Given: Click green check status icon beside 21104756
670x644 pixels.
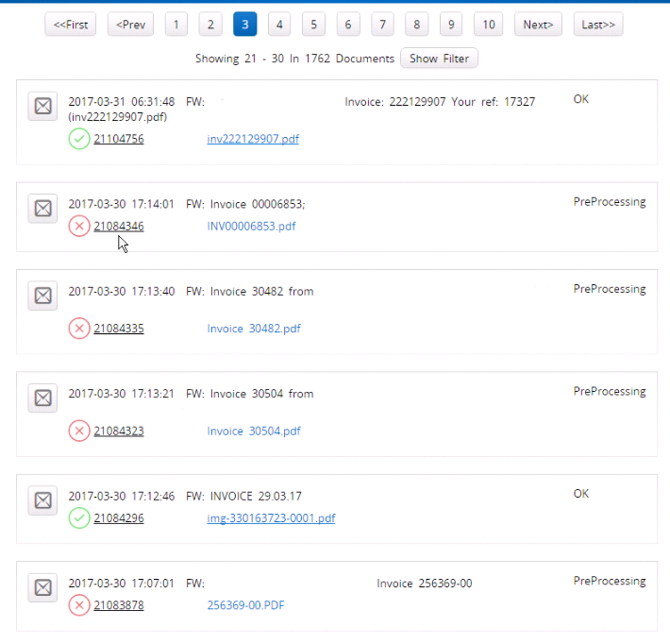Looking at the screenshot, I should pyautogui.click(x=79, y=139).
